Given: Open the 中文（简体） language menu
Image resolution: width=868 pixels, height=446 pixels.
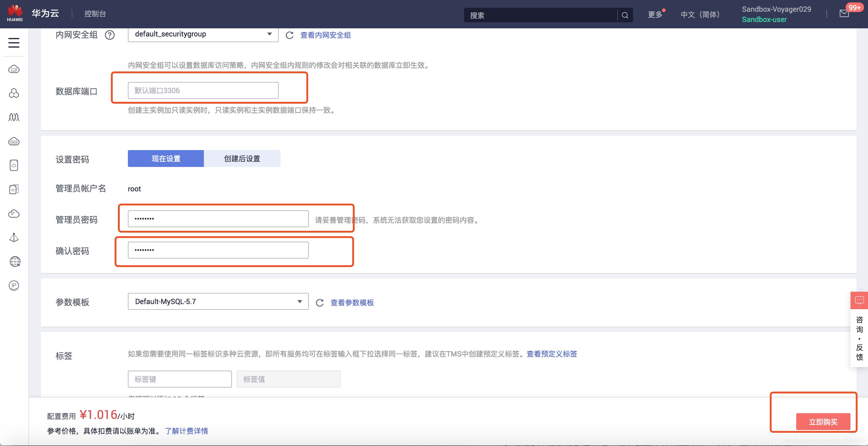Looking at the screenshot, I should click(700, 14).
